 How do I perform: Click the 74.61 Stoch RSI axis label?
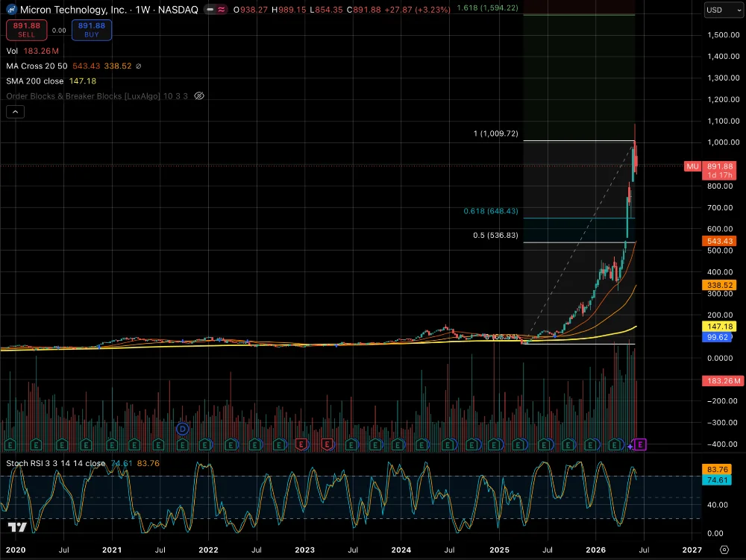pyautogui.click(x=718, y=480)
